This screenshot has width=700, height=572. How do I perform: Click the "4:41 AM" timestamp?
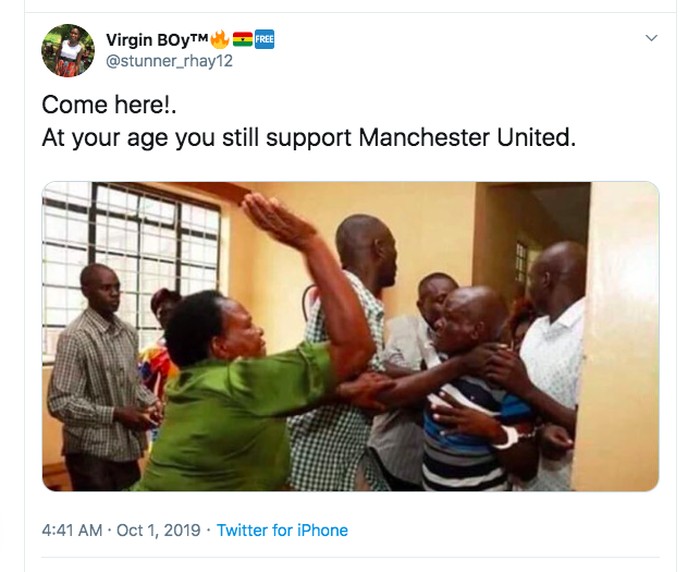pos(73,530)
